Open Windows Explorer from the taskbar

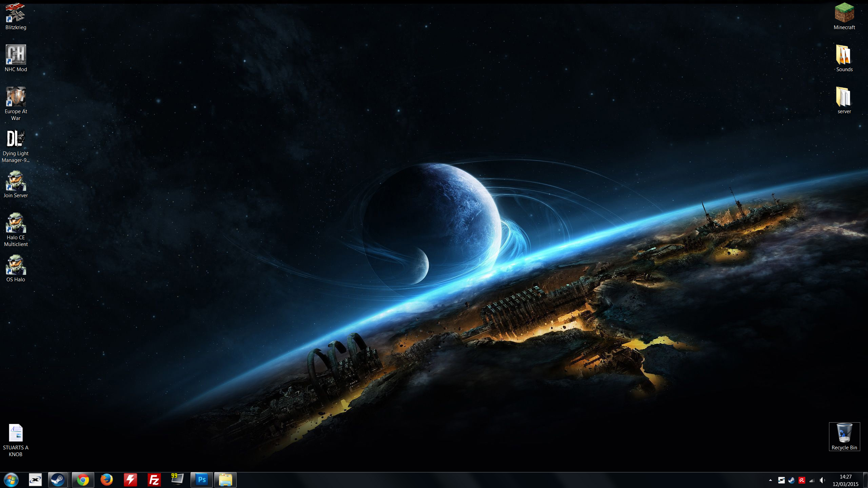pyautogui.click(x=225, y=480)
